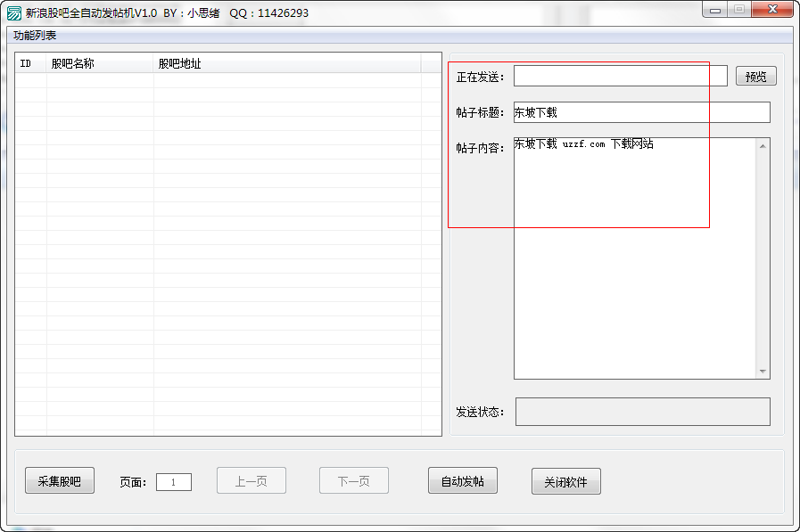Click the application icon in title bar
This screenshot has width=800, height=532.
coord(14,13)
